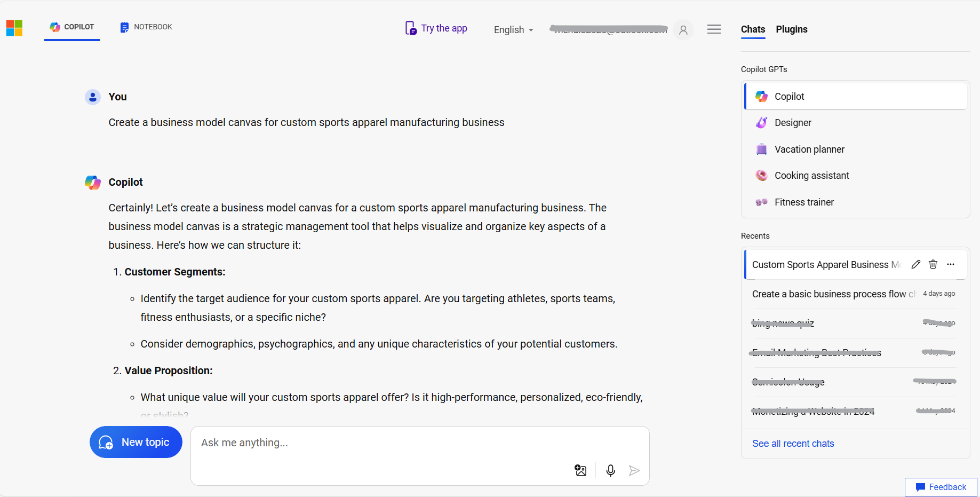Viewport: 980px width, 497px height.
Task: Select the Designer GPT
Action: [x=793, y=123]
